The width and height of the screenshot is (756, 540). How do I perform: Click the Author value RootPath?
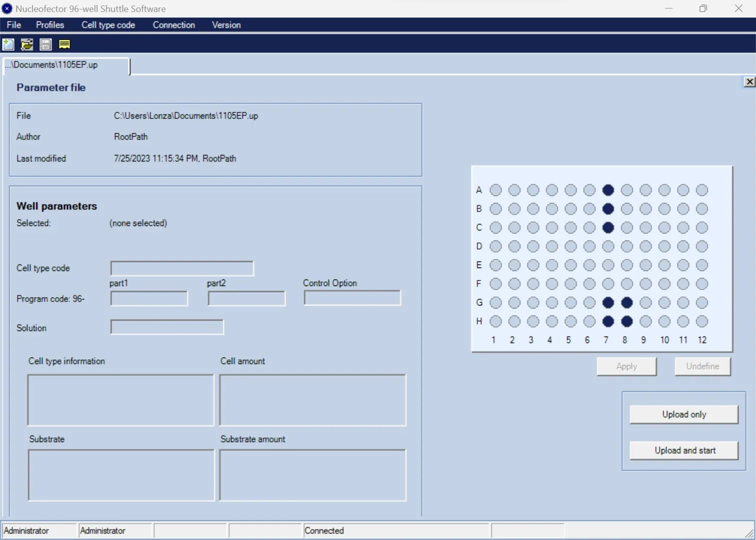click(131, 137)
